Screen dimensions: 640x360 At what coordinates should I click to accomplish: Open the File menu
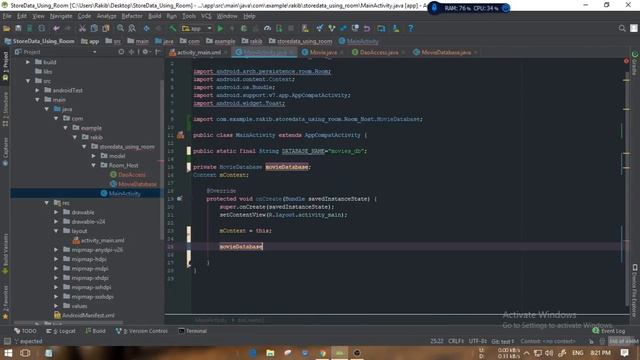pos(7,16)
